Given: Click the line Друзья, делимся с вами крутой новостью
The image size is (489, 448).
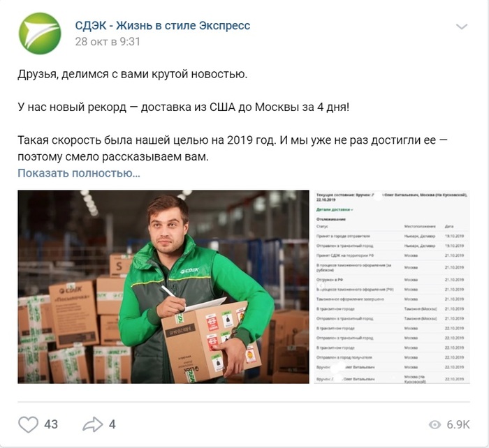Looking at the screenshot, I should click(132, 74).
